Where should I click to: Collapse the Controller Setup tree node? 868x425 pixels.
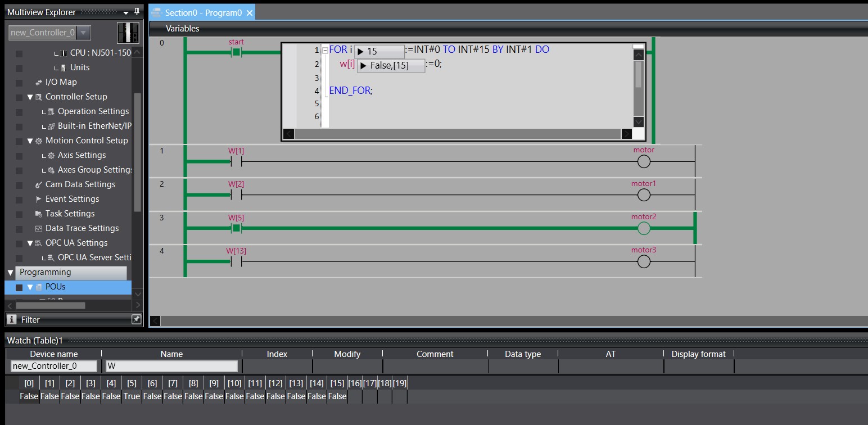[x=30, y=97]
